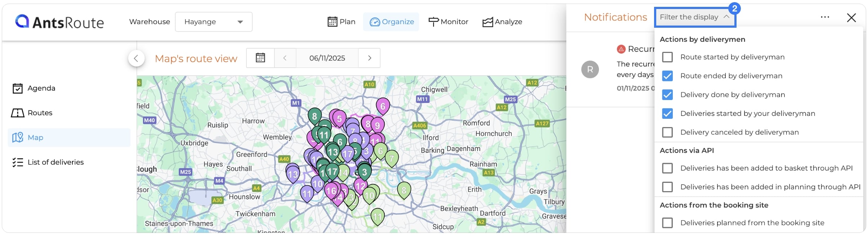Click the red recurrence alert icon
Image resolution: width=868 pixels, height=234 pixels.
[621, 49]
